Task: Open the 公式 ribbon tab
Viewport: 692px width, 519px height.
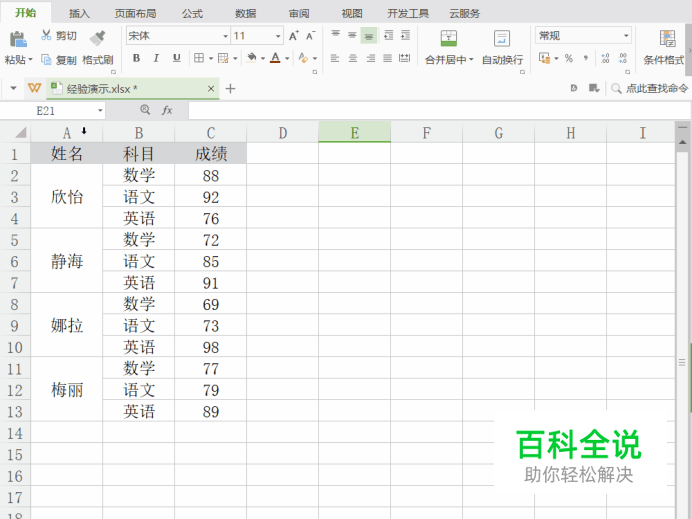Action: (192, 14)
